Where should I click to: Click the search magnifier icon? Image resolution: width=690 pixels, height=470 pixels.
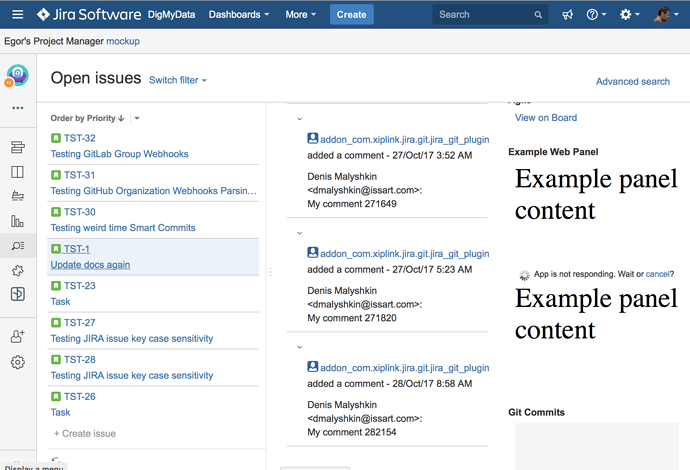click(538, 15)
